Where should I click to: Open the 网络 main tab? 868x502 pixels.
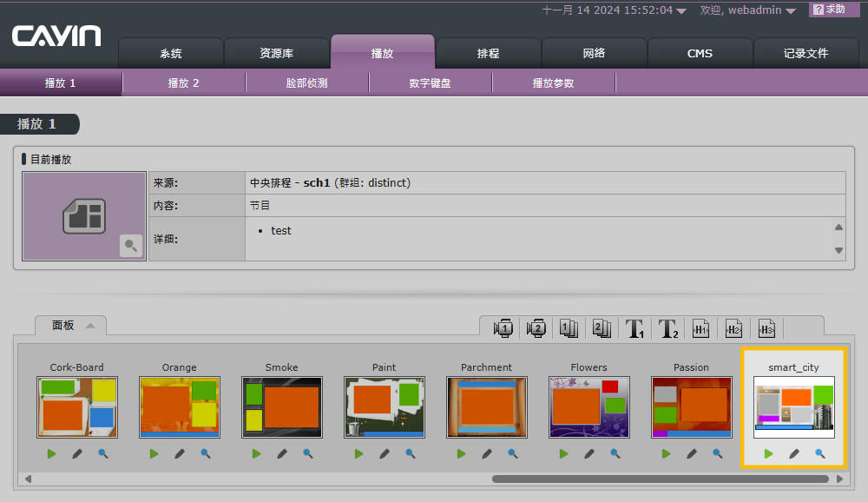[x=594, y=53]
